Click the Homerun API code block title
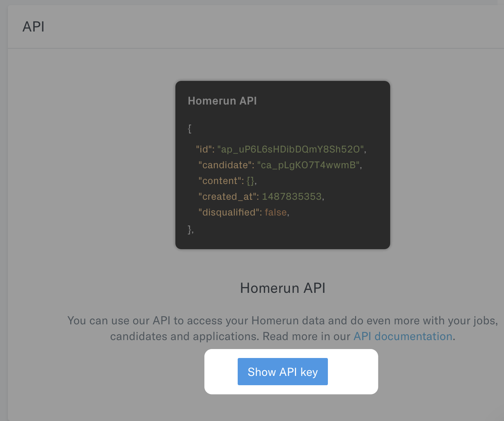This screenshot has height=421, width=504. tap(222, 101)
